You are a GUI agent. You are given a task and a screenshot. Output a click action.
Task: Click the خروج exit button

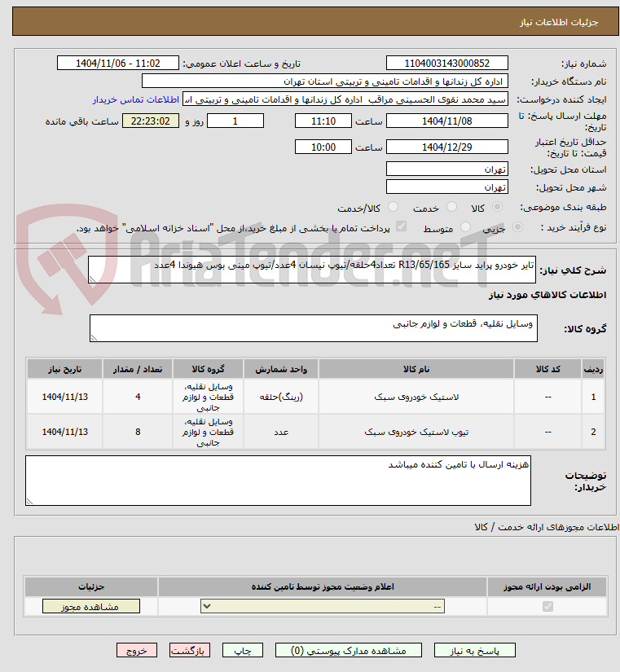coord(137,650)
